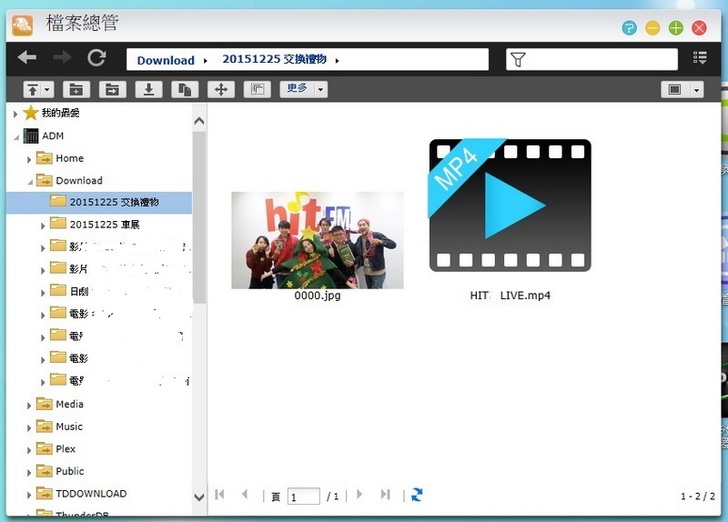Screen dimensions: 728x522
Task: Collapse the Download folder tree node
Action: (29, 181)
